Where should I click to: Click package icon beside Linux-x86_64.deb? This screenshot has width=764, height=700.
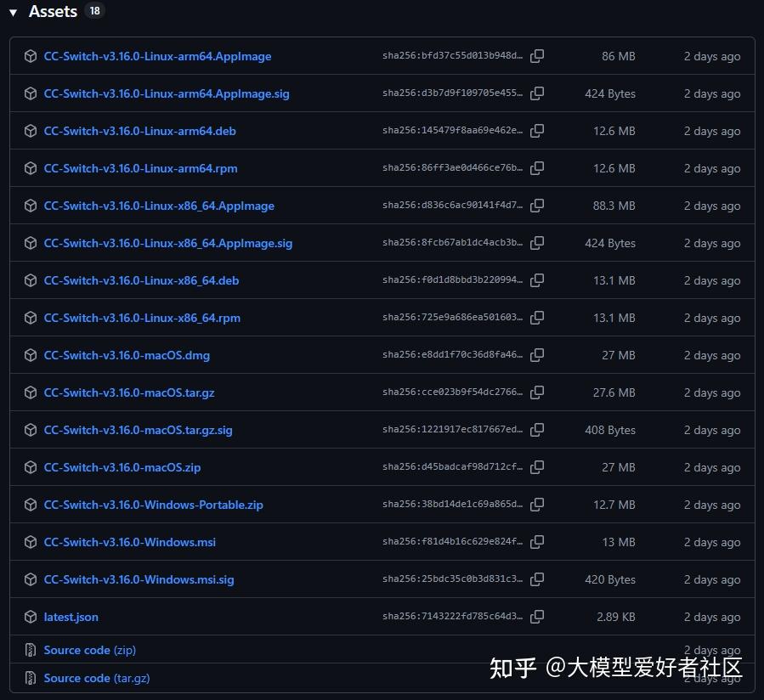coord(31,280)
